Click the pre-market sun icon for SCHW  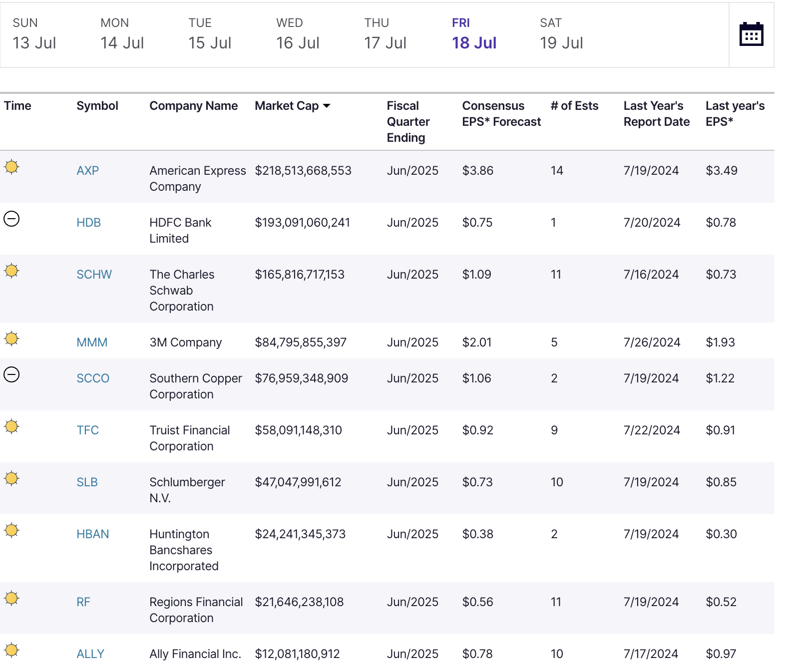point(11,271)
